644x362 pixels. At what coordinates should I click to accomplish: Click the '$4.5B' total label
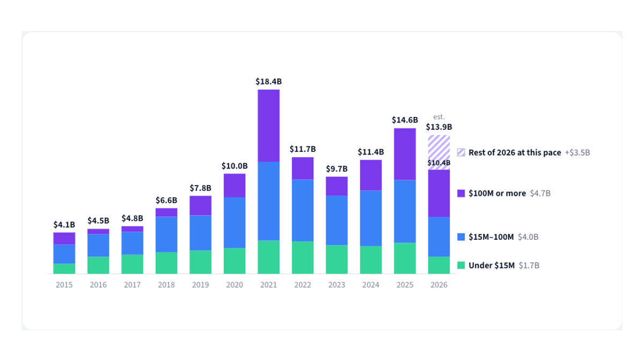pos(98,220)
